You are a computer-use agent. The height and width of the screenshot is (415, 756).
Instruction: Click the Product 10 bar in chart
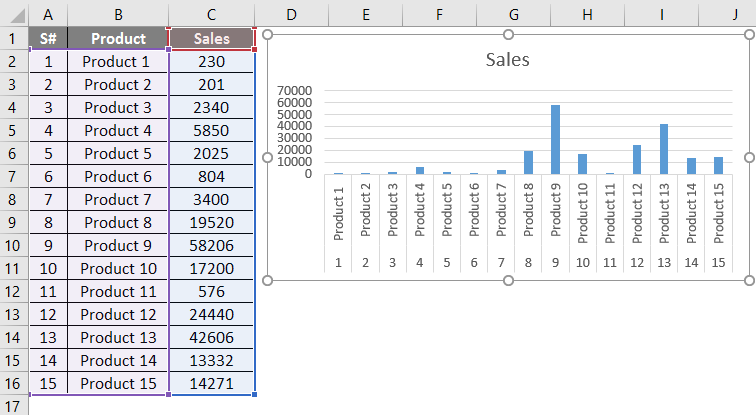point(582,164)
